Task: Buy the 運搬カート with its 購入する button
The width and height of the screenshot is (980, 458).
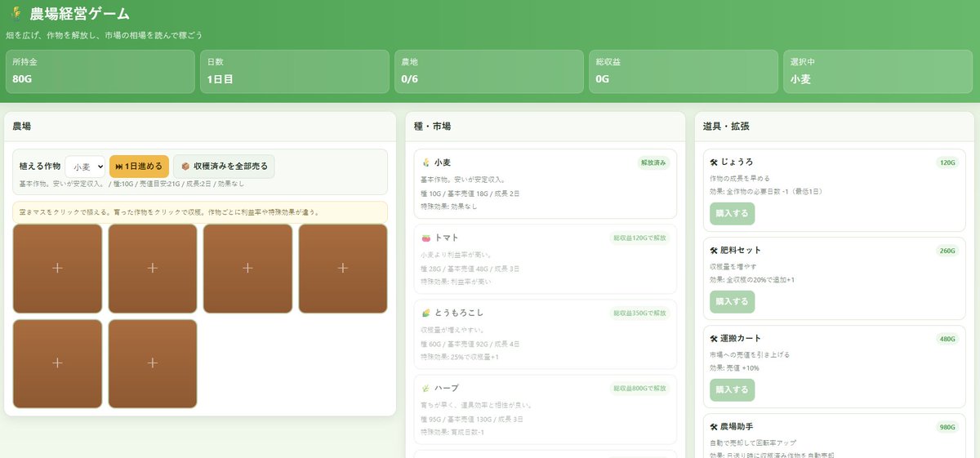Action: click(732, 389)
